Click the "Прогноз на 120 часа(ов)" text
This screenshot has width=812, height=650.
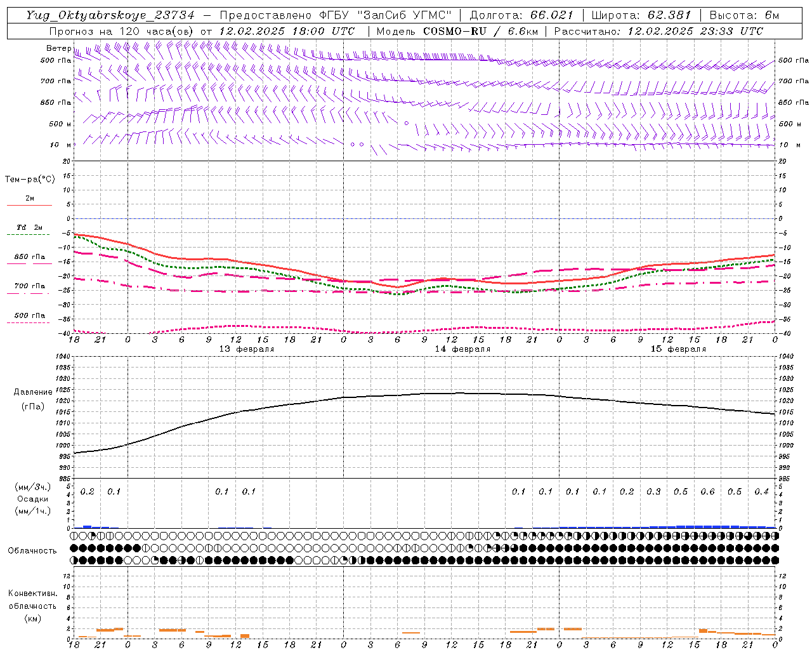point(122,31)
